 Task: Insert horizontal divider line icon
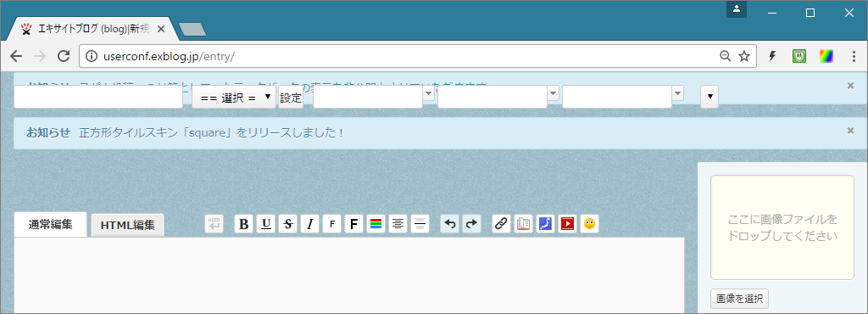pyautogui.click(x=420, y=224)
